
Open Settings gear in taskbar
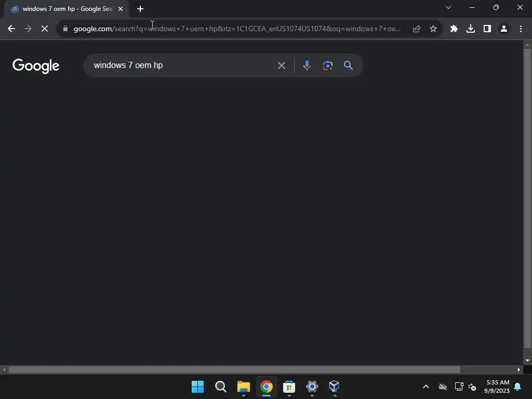coord(312,387)
